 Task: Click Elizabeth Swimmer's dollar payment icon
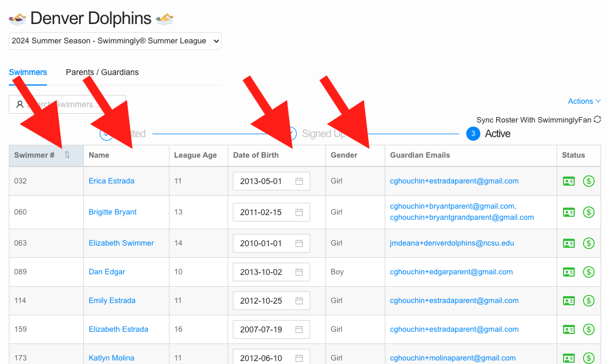(x=588, y=243)
